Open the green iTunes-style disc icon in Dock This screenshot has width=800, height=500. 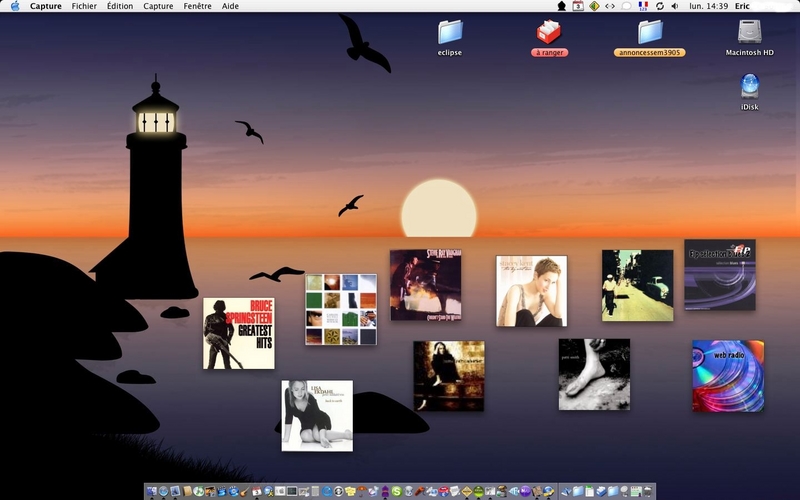coord(198,491)
